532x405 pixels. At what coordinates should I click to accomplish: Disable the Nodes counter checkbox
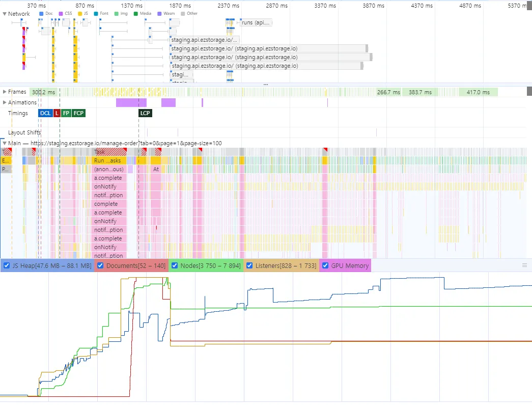(x=174, y=265)
